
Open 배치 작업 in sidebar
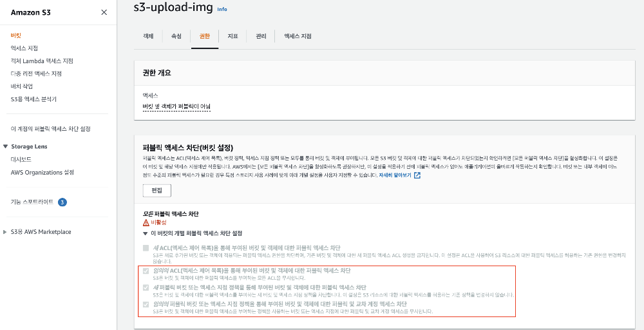click(x=22, y=86)
